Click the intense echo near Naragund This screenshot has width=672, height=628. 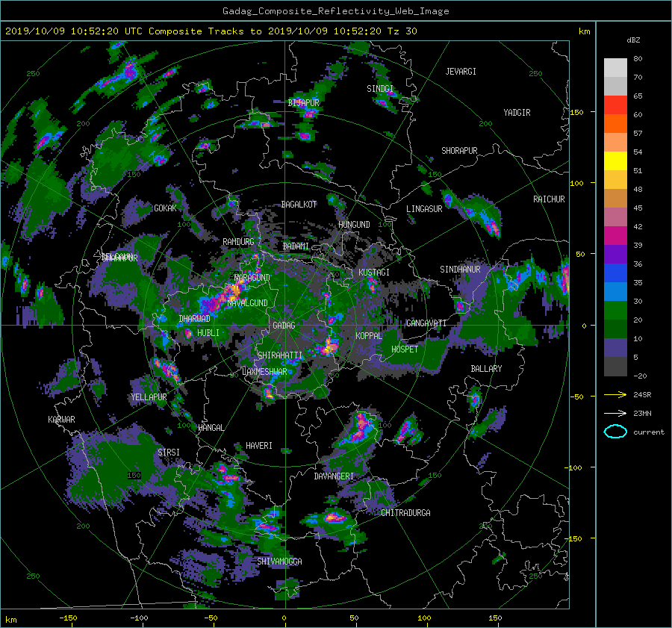point(234,290)
